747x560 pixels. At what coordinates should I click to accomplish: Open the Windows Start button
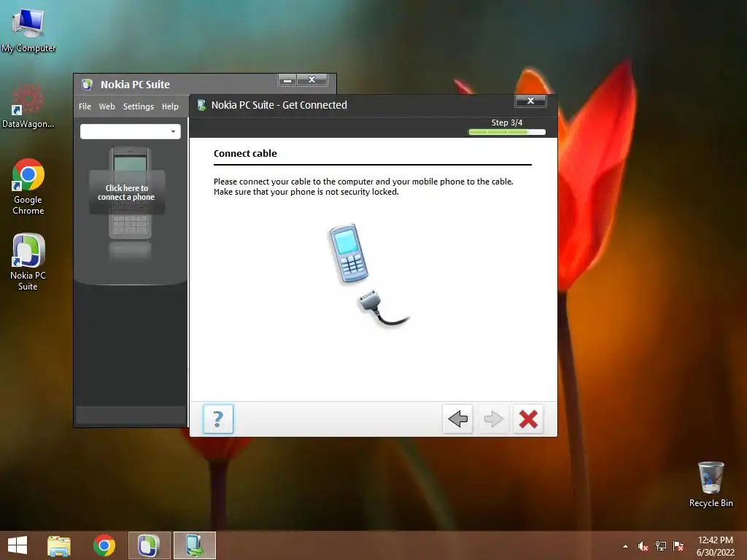18,545
